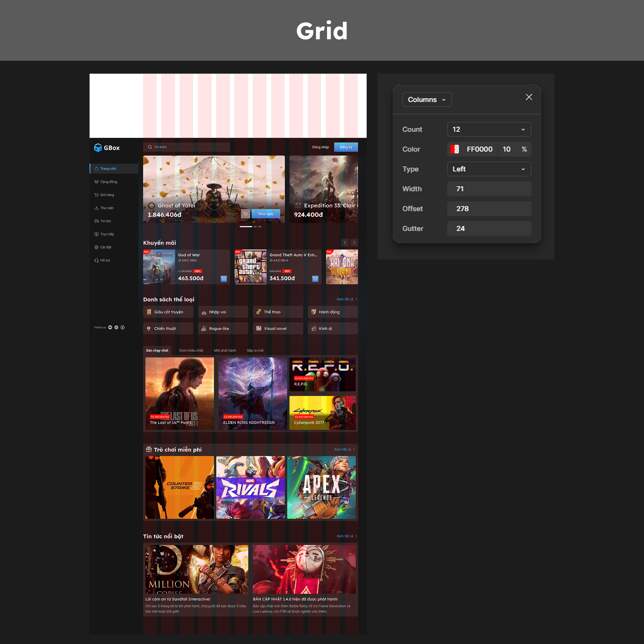Open the Type dropdown set to Left
The height and width of the screenshot is (644, 644).
[x=489, y=169]
